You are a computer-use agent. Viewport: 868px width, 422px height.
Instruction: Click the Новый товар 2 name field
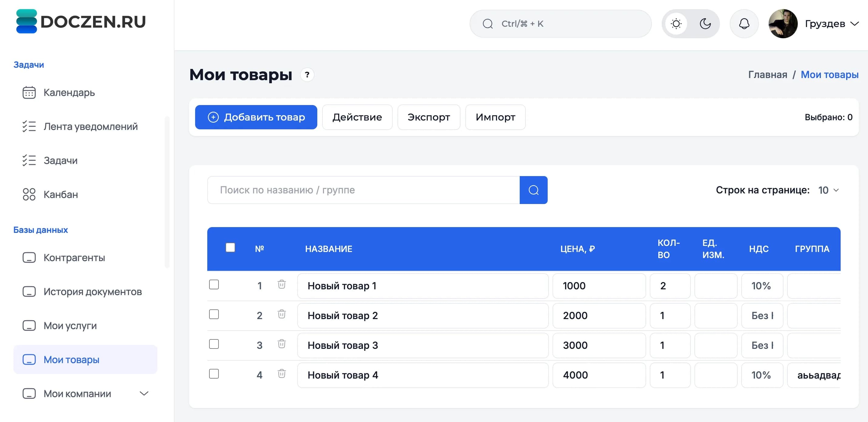coord(423,316)
